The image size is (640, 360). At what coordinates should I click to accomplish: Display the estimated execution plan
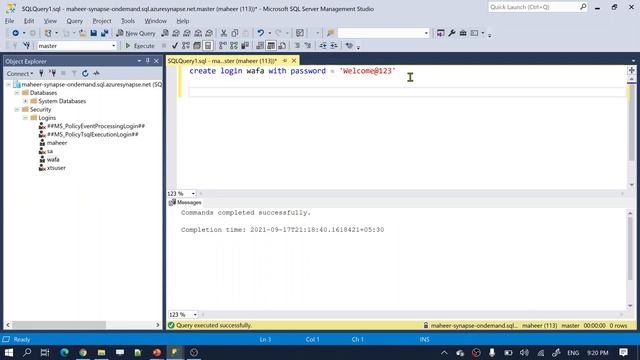[186, 46]
